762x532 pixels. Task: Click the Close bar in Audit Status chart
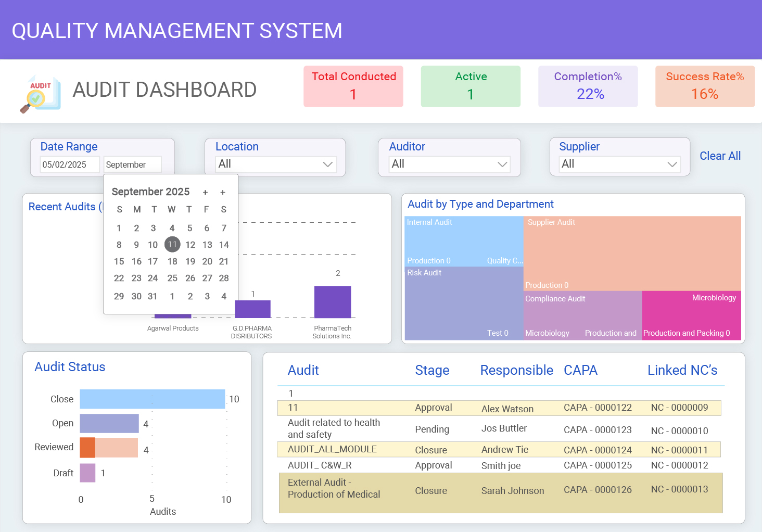[152, 399]
